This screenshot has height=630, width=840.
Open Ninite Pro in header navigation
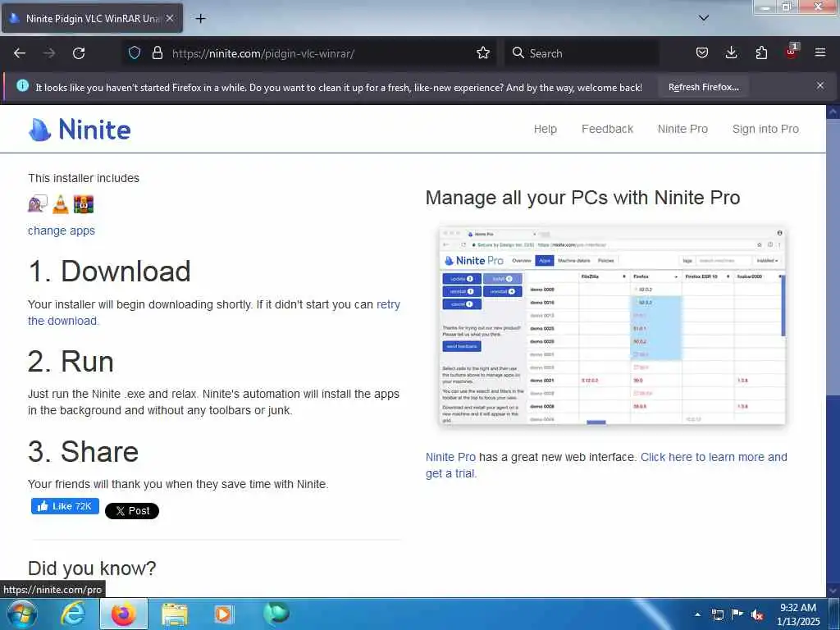pyautogui.click(x=682, y=129)
